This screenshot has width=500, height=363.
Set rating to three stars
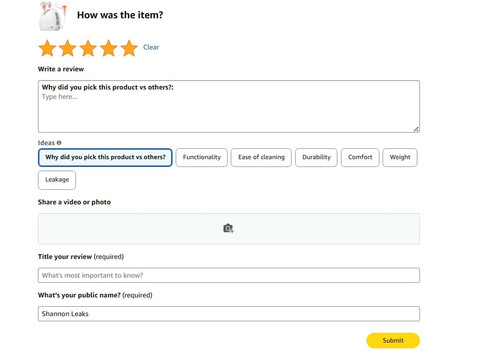coord(88,48)
